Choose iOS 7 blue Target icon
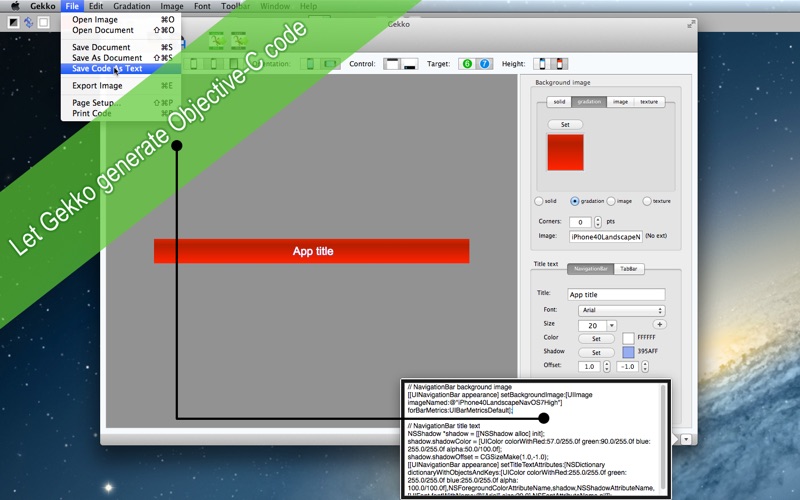This screenshot has width=800, height=500. pyautogui.click(x=485, y=64)
